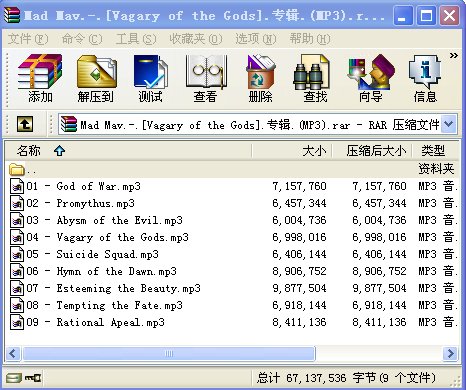Sort by the 大小 column header
Viewport: 466px width, 390px height.
pos(292,151)
